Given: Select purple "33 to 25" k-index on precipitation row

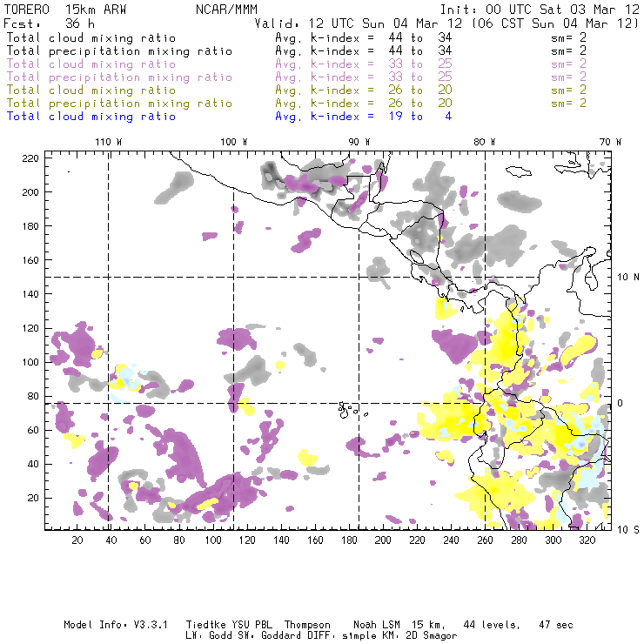Looking at the screenshot, I should (420, 77).
